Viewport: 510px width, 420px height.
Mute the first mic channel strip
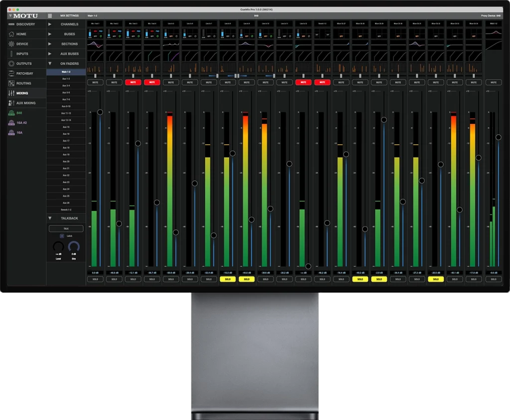95,82
